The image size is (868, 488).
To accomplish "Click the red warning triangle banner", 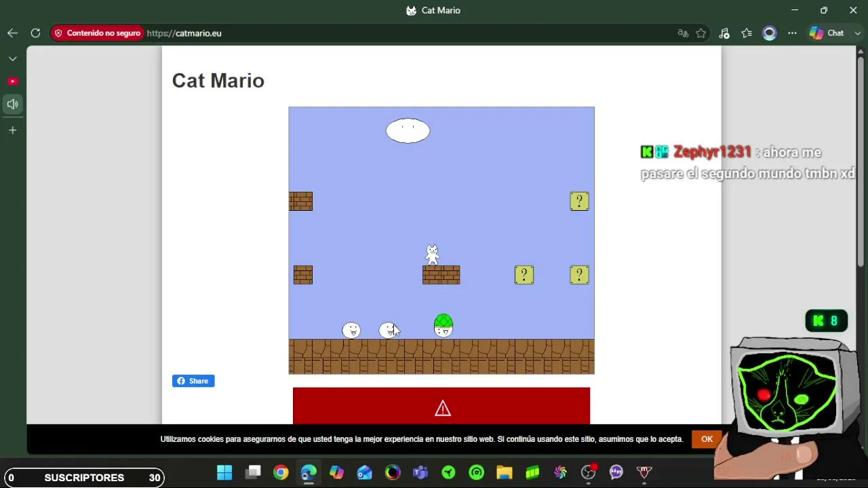I will point(441,406).
